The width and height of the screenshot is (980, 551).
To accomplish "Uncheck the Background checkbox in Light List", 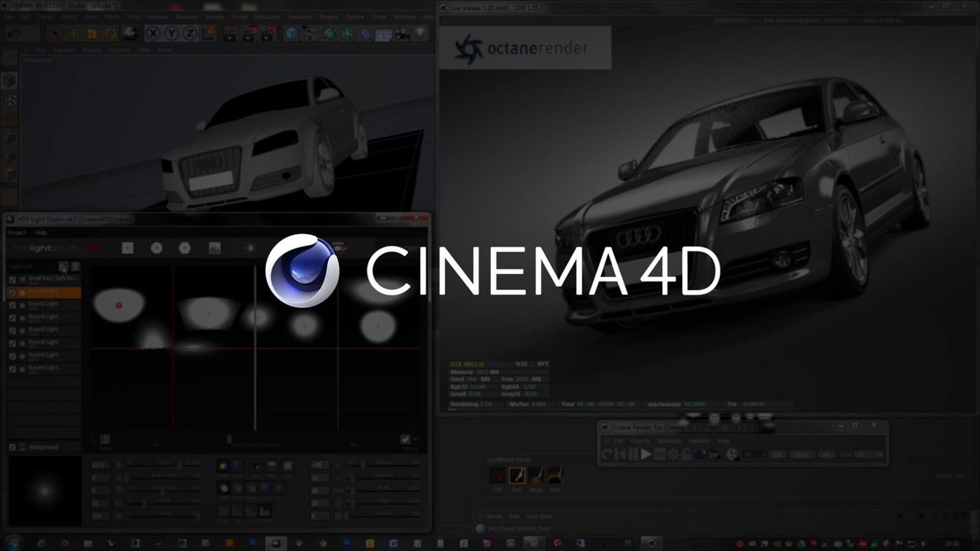I will [x=12, y=447].
